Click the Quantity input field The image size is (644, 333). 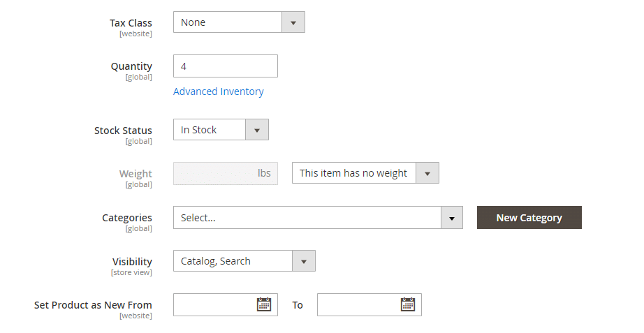coord(225,66)
